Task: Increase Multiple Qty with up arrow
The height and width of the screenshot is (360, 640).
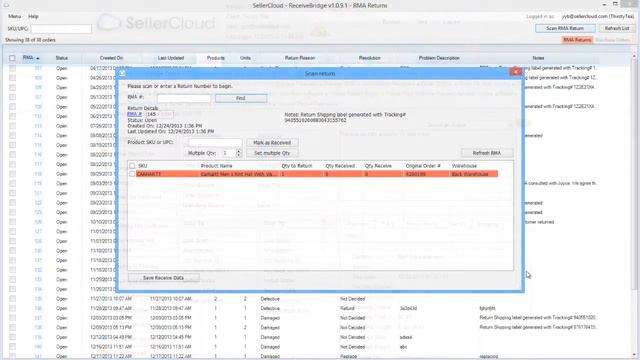Action: pos(239,151)
